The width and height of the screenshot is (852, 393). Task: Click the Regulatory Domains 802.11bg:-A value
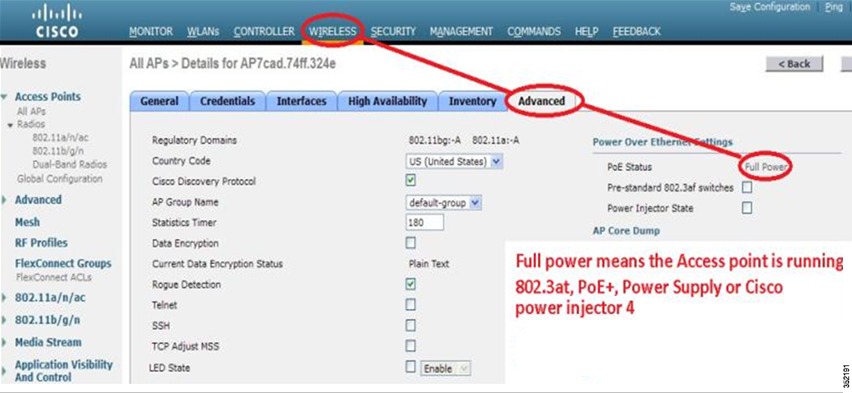434,140
